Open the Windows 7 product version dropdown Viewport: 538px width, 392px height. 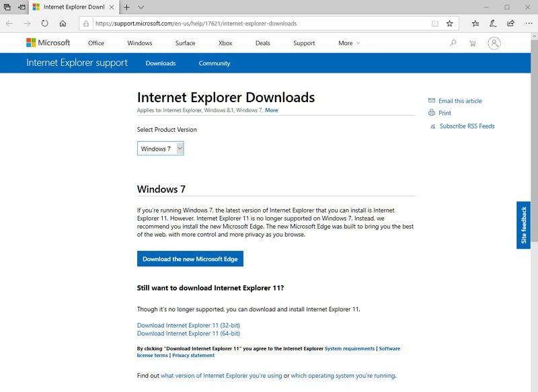160,149
